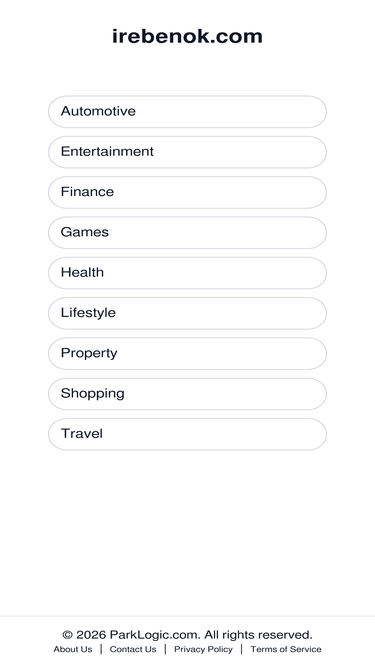This screenshot has width=375, height=667.
Task: Click separator between Privacy Policy and Terms
Action: 241,649
